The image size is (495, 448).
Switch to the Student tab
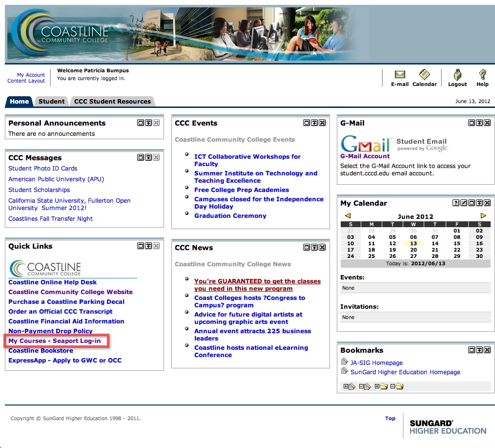tap(51, 102)
